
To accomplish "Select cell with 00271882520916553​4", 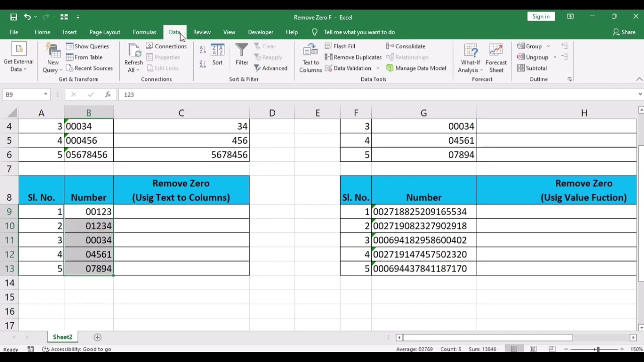I will [424, 212].
